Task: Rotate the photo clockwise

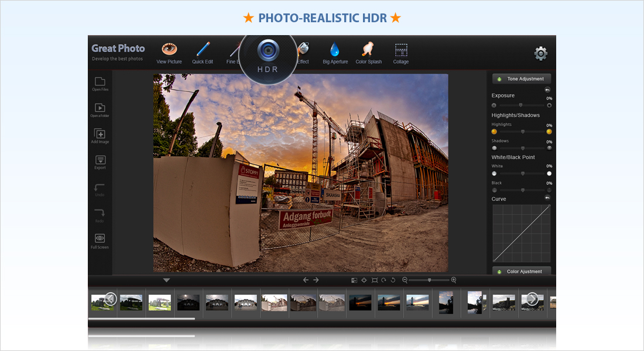Action: point(383,280)
